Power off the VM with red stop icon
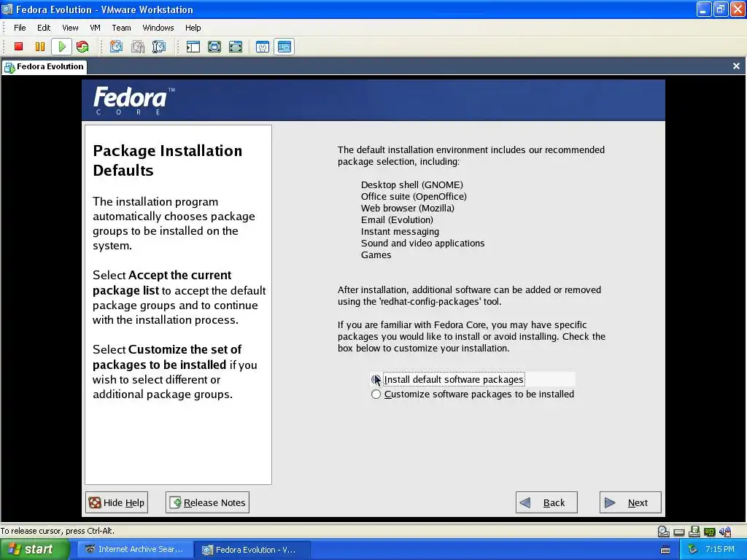747x560 pixels. [18, 46]
